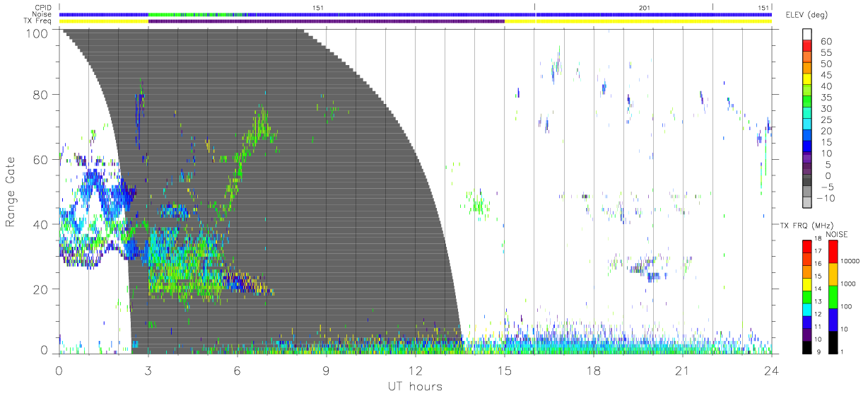Click the 'Range Gate' axis title
The image size is (868, 401).
tap(11, 192)
